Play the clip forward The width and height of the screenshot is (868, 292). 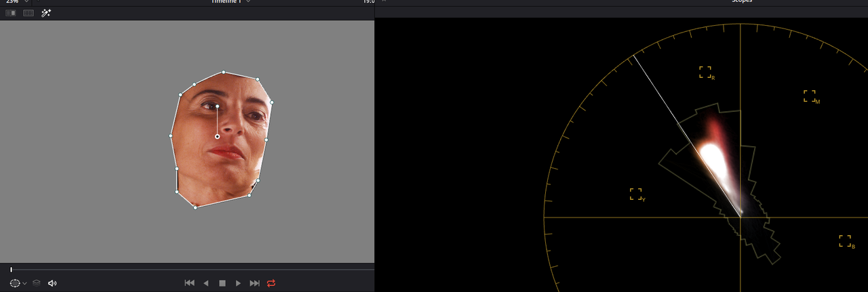[238, 283]
